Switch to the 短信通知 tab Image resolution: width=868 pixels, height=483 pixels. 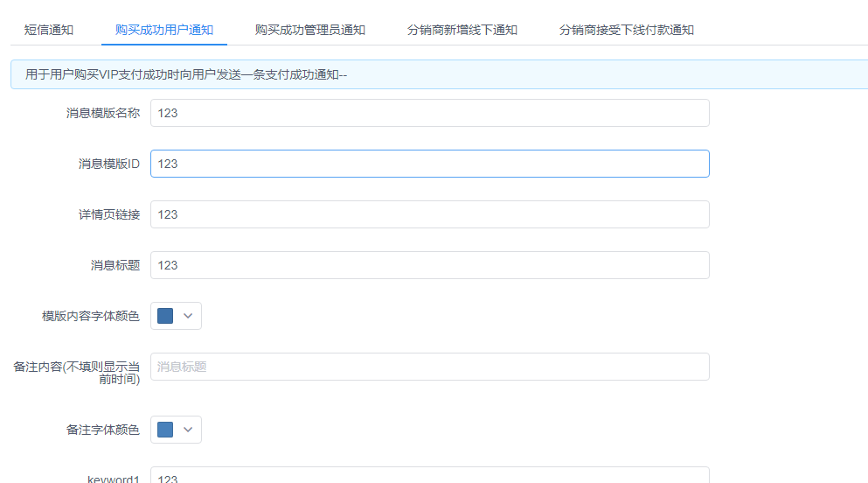tap(49, 30)
